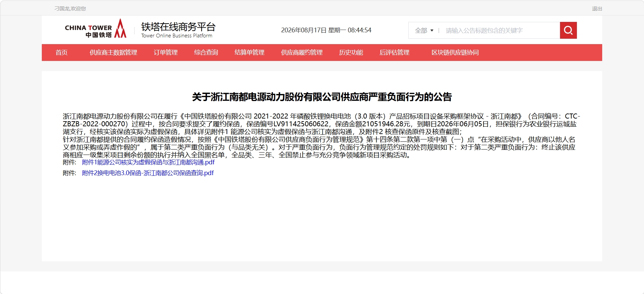644x294 pixels.
Task: Open 供应商履约管理 menu
Action: tap(302, 53)
